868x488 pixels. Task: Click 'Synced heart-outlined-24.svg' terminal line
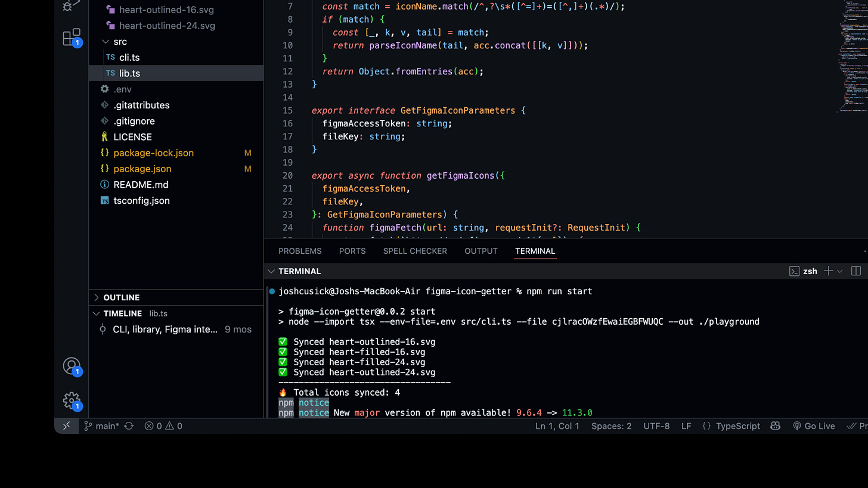(x=364, y=372)
